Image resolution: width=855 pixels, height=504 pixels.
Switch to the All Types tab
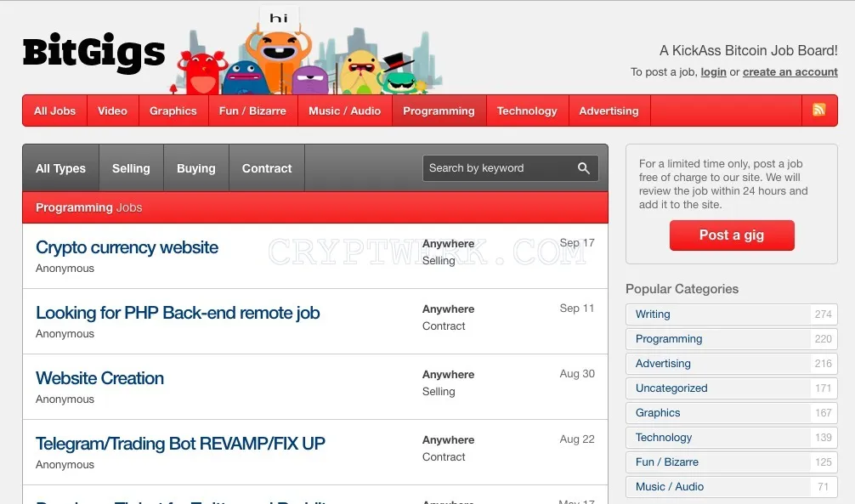(60, 168)
